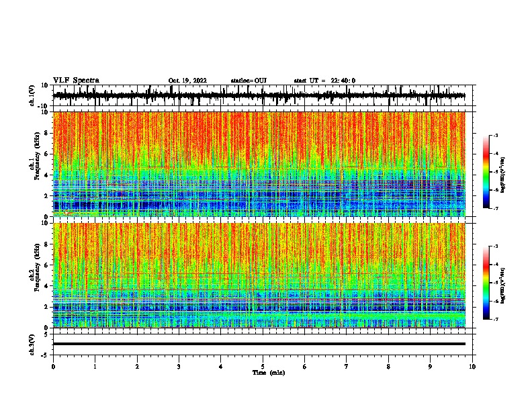532x411 pixels.
Task: Click the "-7" tick on ch.1 colorbar
Action: (x=495, y=208)
